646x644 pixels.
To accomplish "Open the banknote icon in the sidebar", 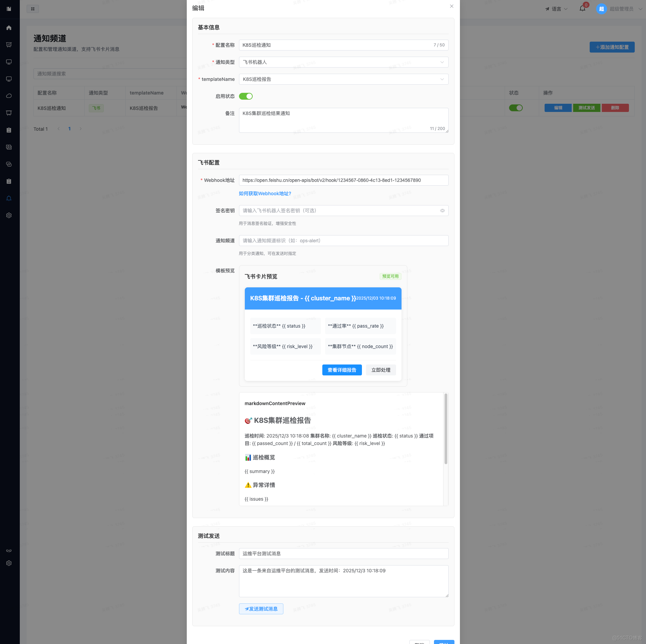I will pos(9,147).
